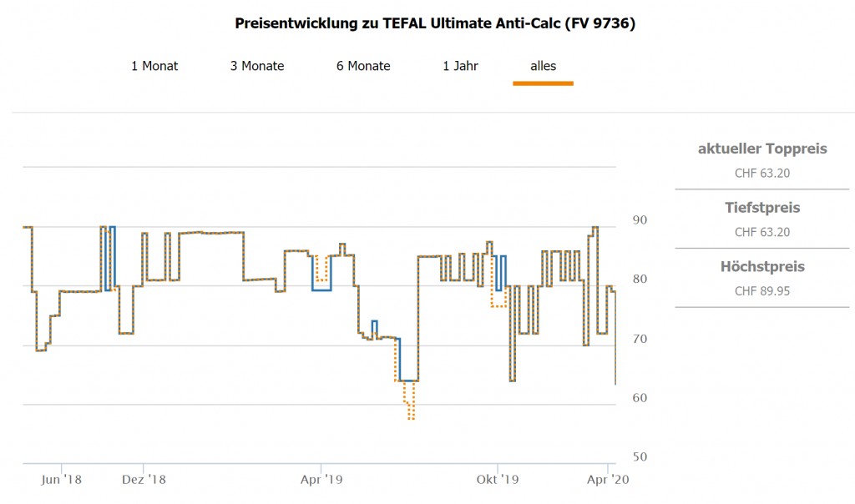The width and height of the screenshot is (855, 504).
Task: Click the chart title Preisentwicklung zu TEFAL
Action: pos(435,24)
